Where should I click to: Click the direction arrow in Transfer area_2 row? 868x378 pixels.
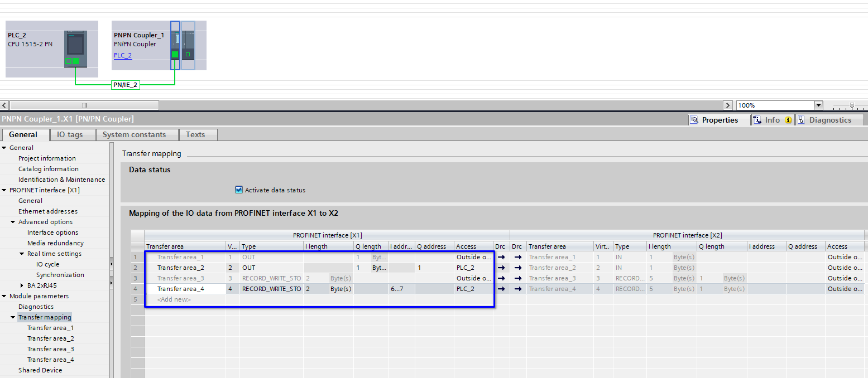pyautogui.click(x=501, y=268)
